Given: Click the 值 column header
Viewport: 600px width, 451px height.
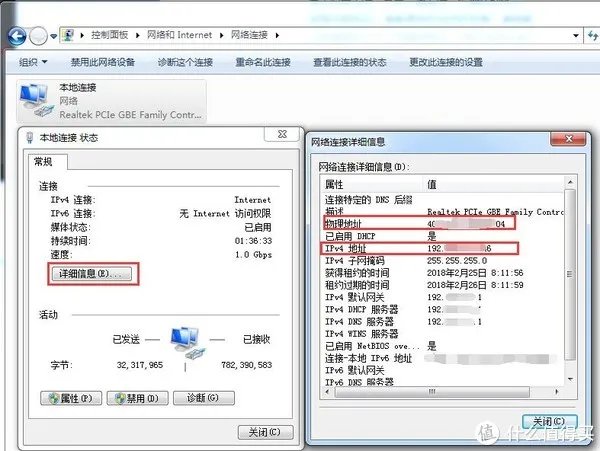Looking at the screenshot, I should 494,185.
